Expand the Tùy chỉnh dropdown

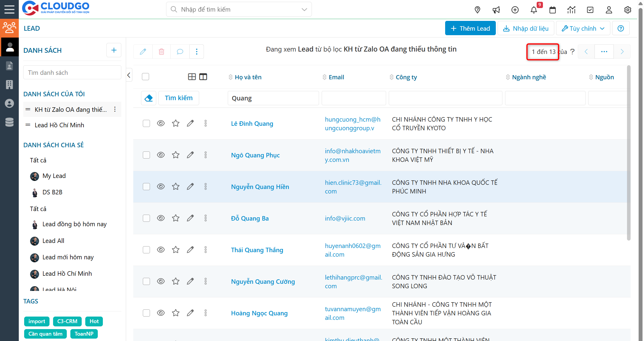pos(583,28)
